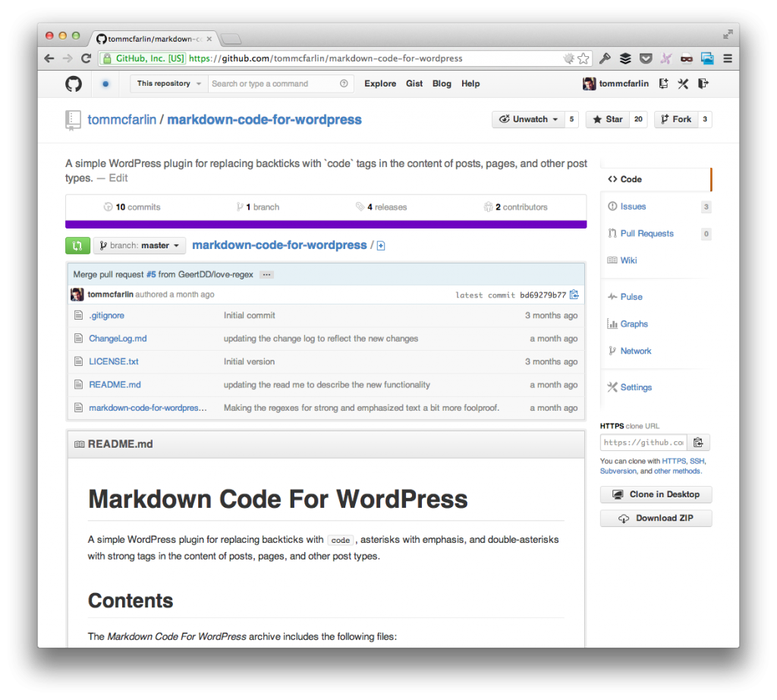Click the stargazers count 20
This screenshot has width=777, height=700.
[638, 119]
